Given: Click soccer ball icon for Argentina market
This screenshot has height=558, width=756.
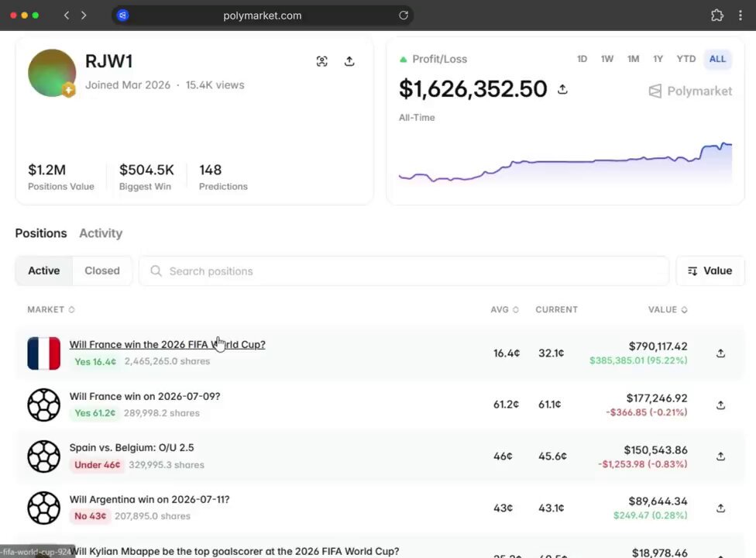Looking at the screenshot, I should [44, 508].
